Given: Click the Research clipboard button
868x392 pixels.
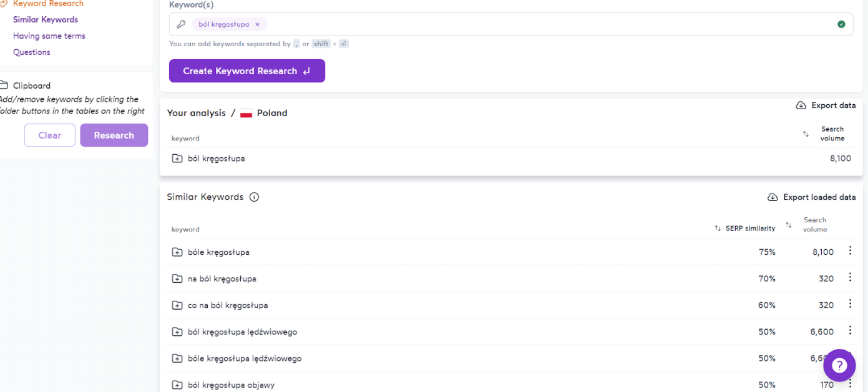Looking at the screenshot, I should (x=114, y=135).
